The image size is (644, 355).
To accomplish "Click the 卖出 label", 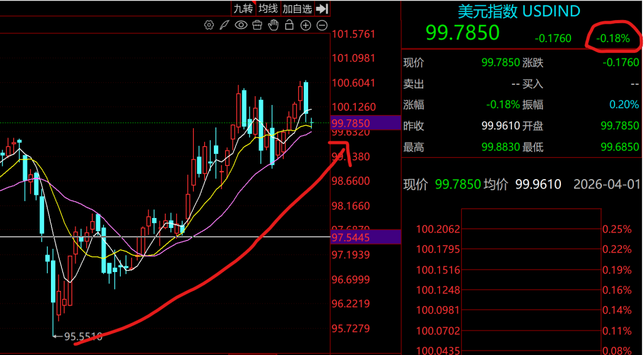I will (414, 84).
